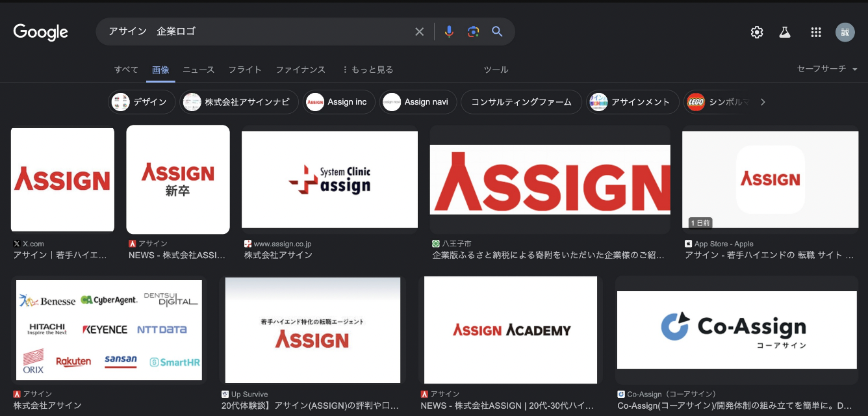The width and height of the screenshot is (868, 416).
Task: Click the X.com favicon under first thumbnail
Action: pyautogui.click(x=17, y=244)
